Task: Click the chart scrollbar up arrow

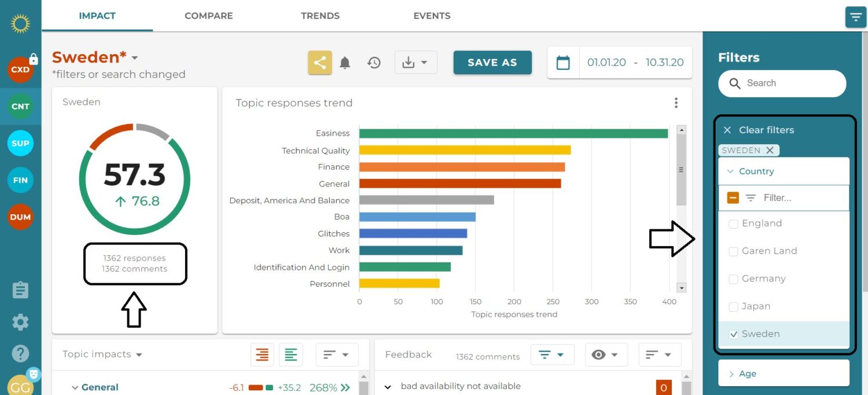Action: pos(681,130)
